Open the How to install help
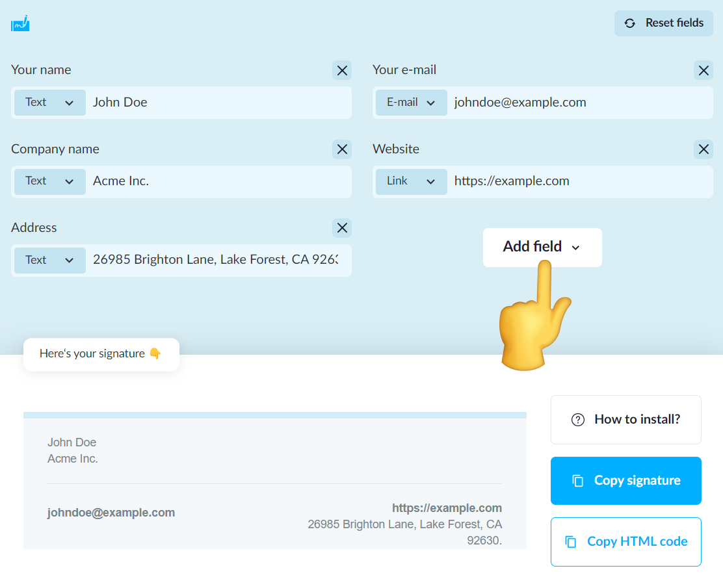This screenshot has height=588, width=723. [x=625, y=420]
